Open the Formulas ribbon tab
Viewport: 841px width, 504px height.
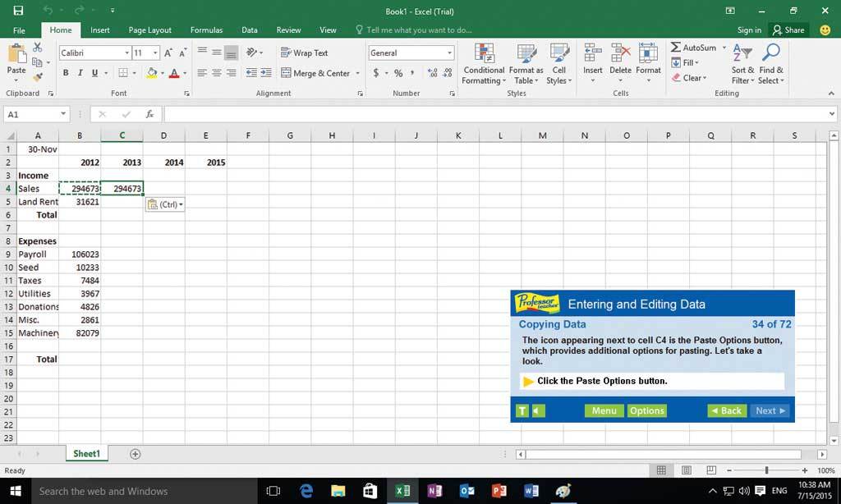(x=206, y=30)
